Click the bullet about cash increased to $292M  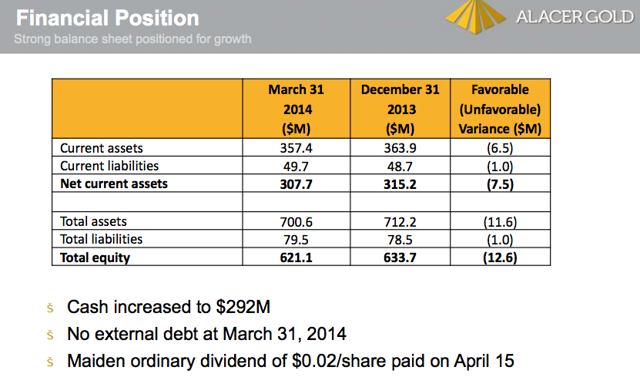tap(169, 307)
